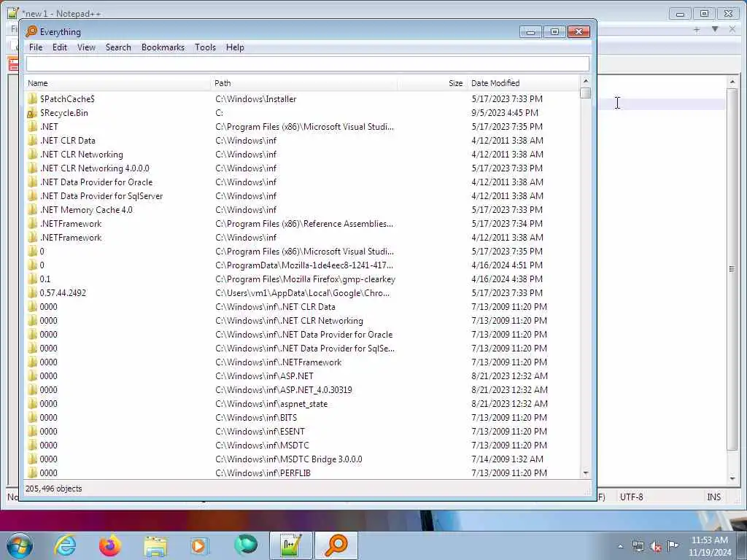Click the results list vertical scrollbar thumb
This screenshot has width=747, height=560.
coord(586,93)
